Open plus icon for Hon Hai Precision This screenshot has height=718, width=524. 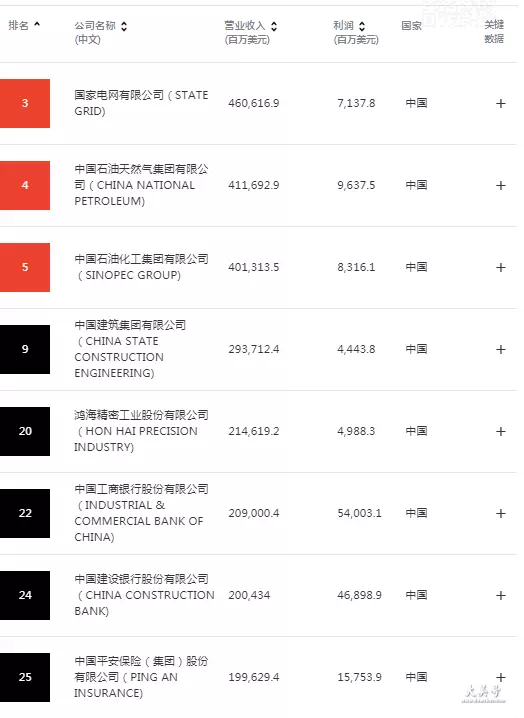click(501, 431)
